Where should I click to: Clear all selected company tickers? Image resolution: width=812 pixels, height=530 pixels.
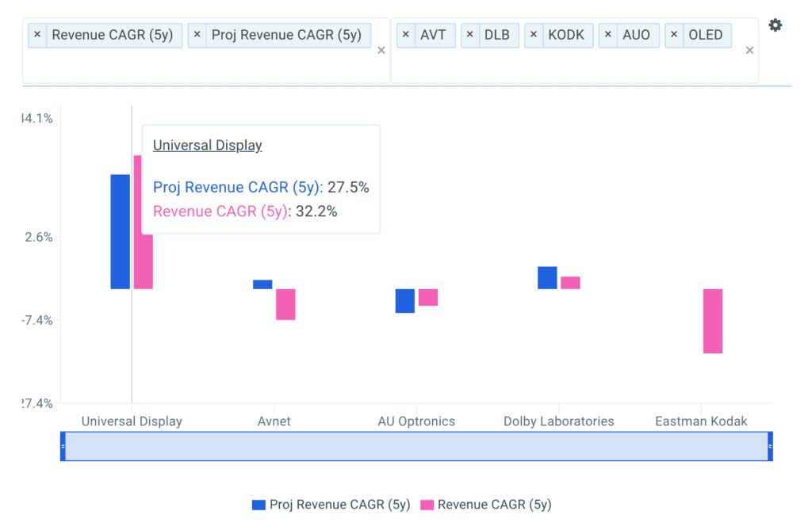coord(749,51)
